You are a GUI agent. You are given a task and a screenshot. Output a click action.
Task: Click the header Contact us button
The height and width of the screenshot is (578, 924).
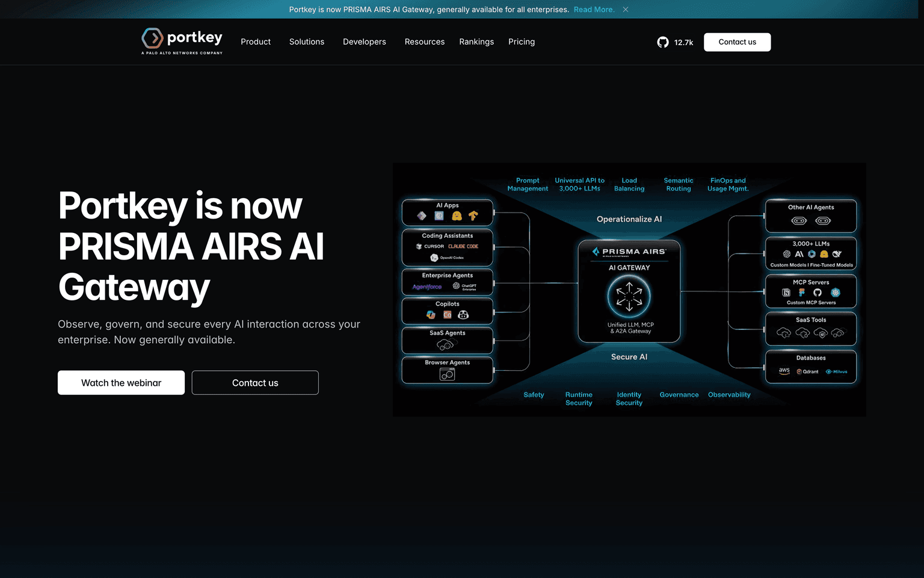click(x=738, y=42)
